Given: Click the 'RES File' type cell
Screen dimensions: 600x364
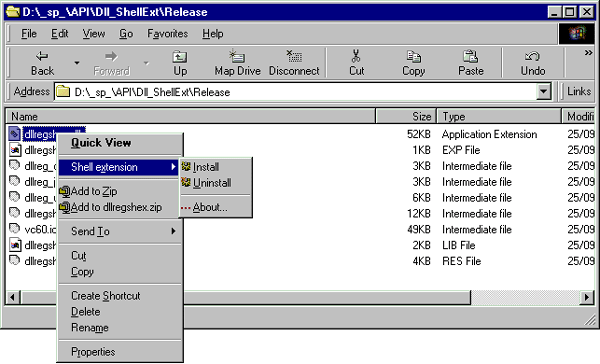Looking at the screenshot, I should pos(461,261).
